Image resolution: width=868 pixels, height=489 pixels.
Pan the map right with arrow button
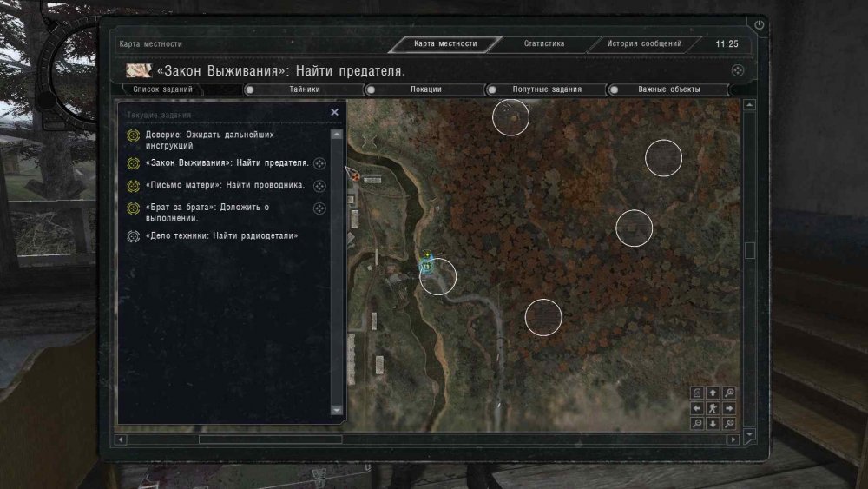[729, 408]
